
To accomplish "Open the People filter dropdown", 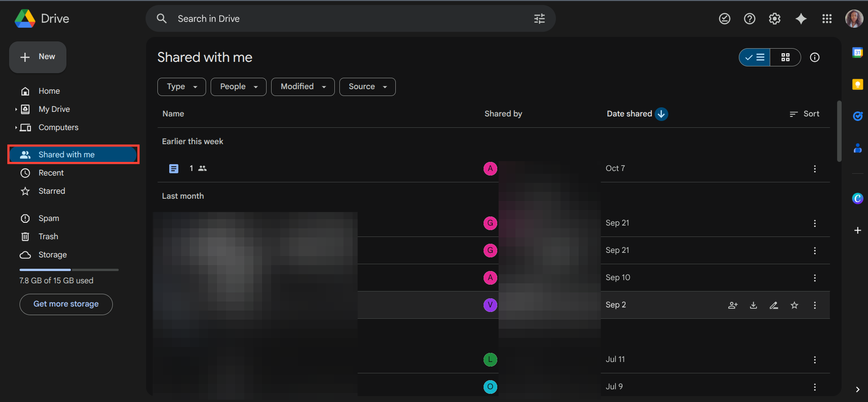I will [x=238, y=87].
